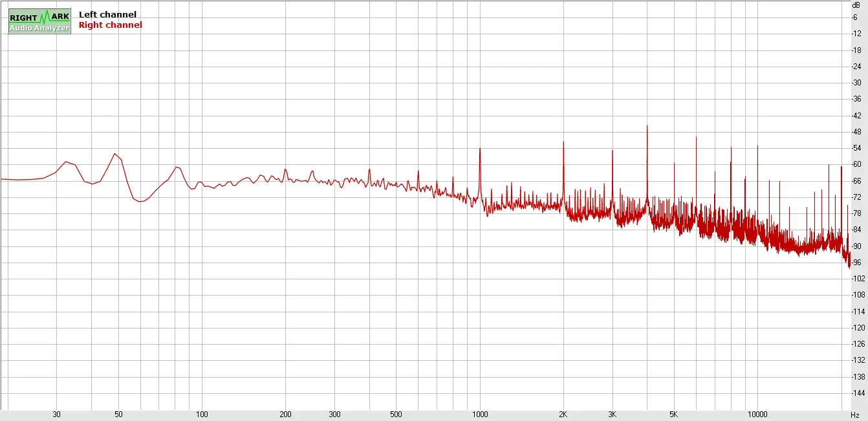868x421 pixels.
Task: Click the 3K frequency axis label
Action: click(x=612, y=415)
